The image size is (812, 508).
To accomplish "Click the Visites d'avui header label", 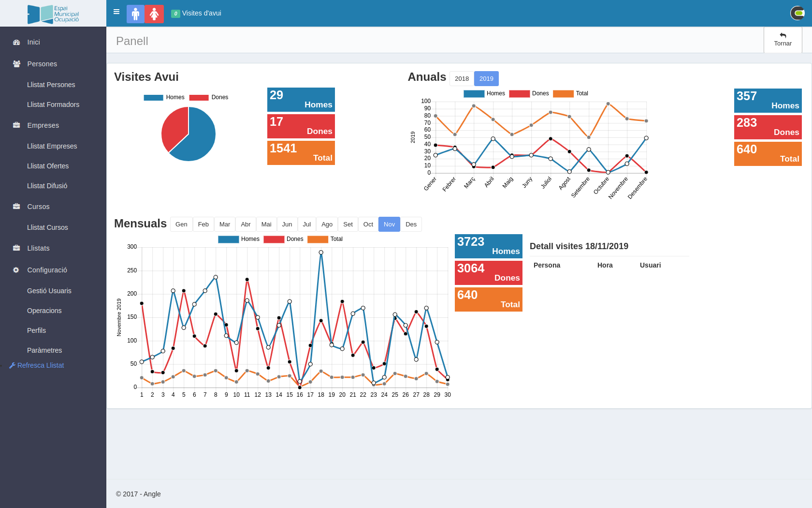I will tap(202, 14).
